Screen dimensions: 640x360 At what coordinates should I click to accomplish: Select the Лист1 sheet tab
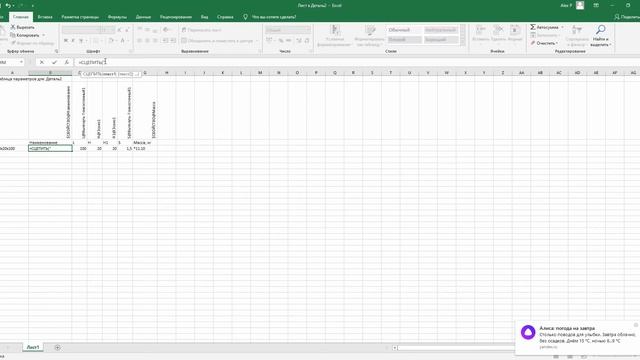(x=33, y=347)
